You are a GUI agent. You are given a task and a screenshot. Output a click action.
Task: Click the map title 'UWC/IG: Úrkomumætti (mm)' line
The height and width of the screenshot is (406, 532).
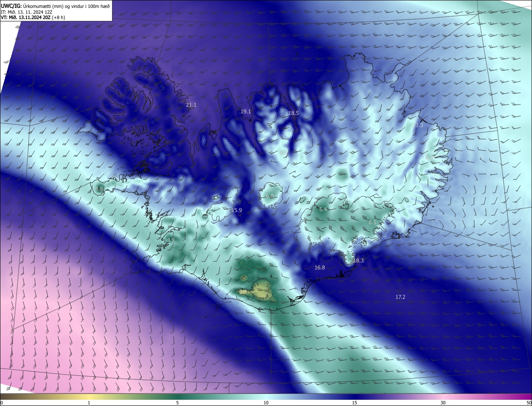(55, 5)
